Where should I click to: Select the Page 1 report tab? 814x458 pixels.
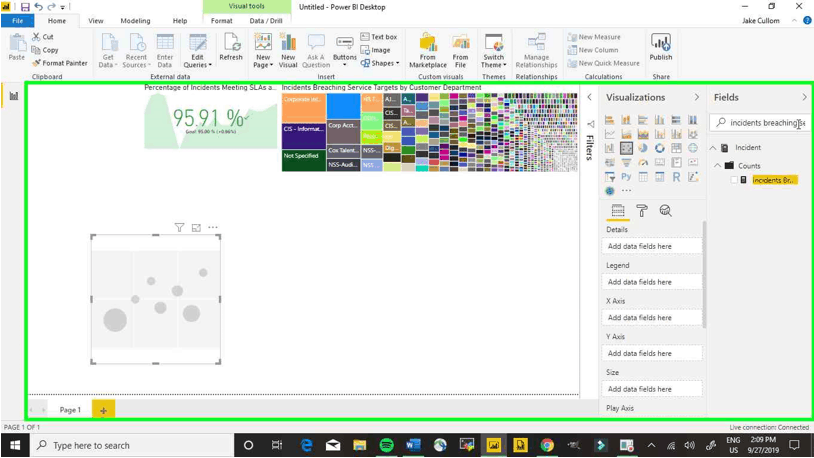coord(70,410)
